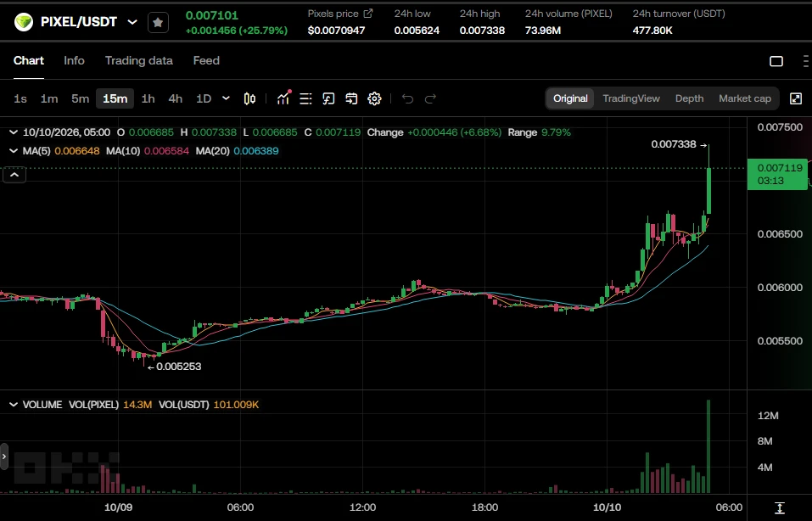Open the Trading data tab
Image resolution: width=812 pixels, height=521 pixels.
point(139,60)
